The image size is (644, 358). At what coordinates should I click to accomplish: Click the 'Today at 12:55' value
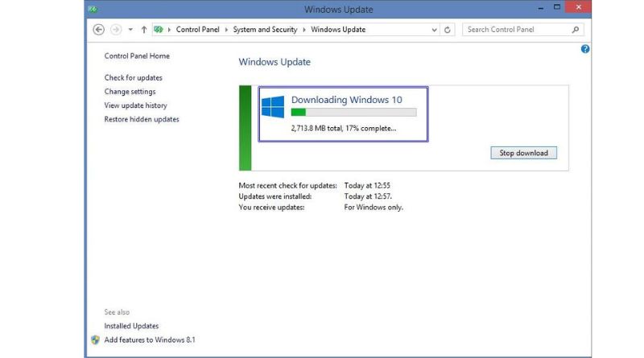367,186
